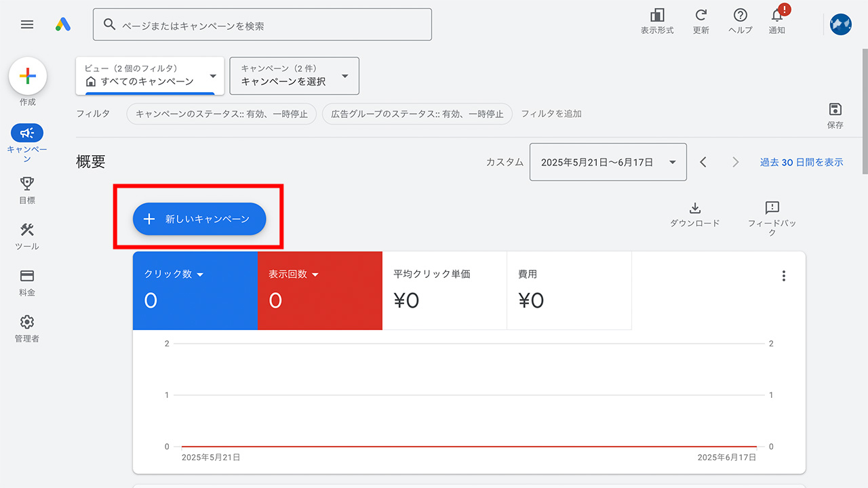Open the chart's three-dot overflow menu
Viewport: 868px width, 488px height.
784,275
